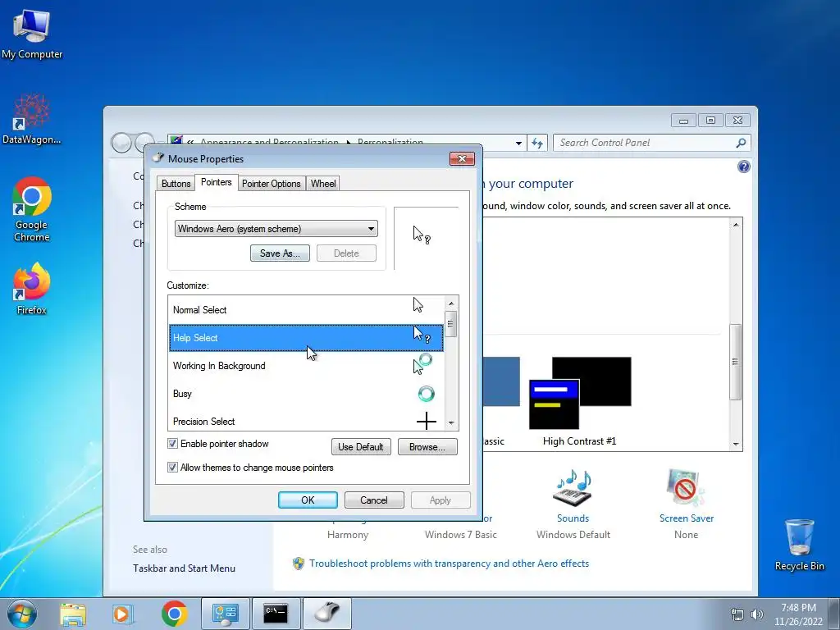This screenshot has height=630, width=840.
Task: Switch to the Buttons tab
Action: coord(176,184)
